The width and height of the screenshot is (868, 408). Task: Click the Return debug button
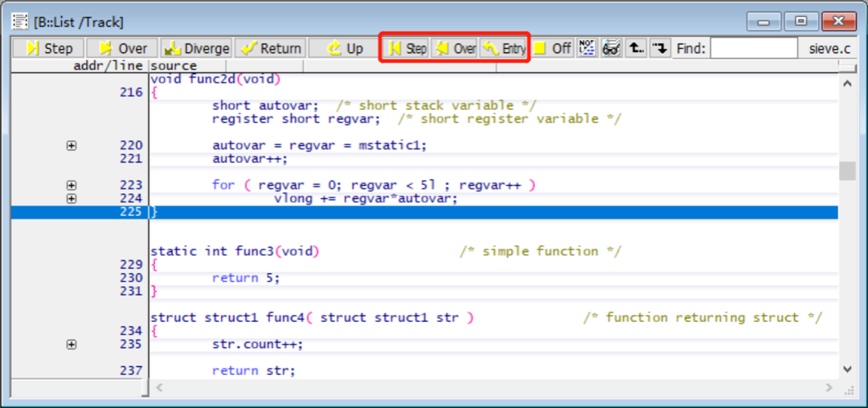tap(271, 48)
